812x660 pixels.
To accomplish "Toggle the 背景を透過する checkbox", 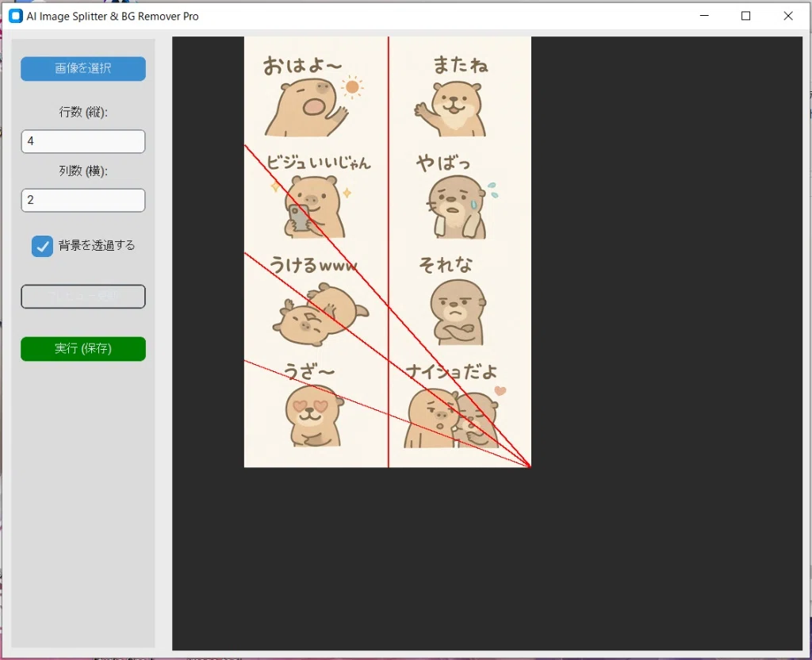I will [42, 246].
